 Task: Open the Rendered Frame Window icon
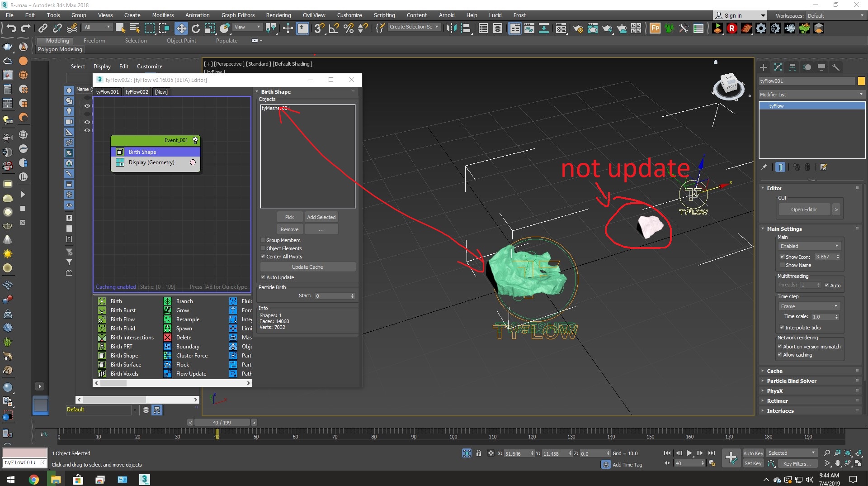coord(593,29)
